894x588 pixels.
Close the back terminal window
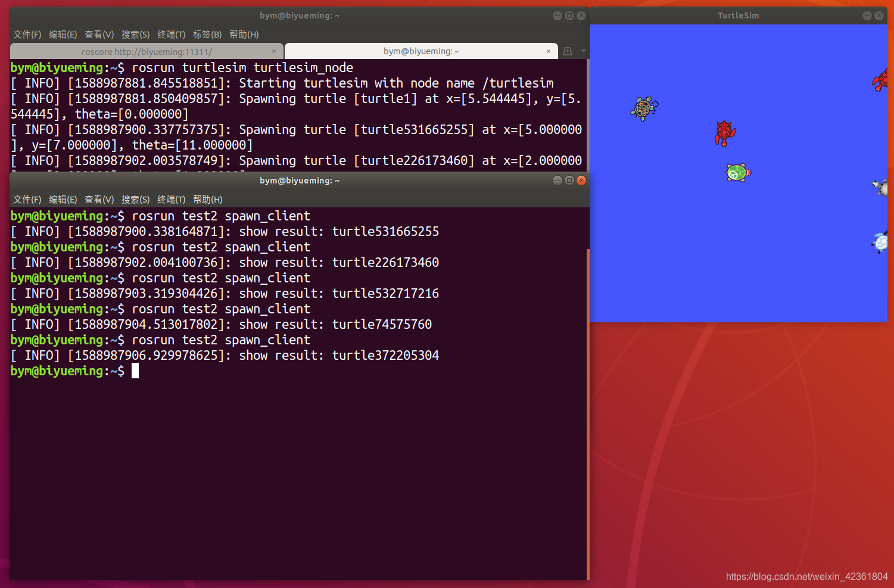pyautogui.click(x=581, y=15)
